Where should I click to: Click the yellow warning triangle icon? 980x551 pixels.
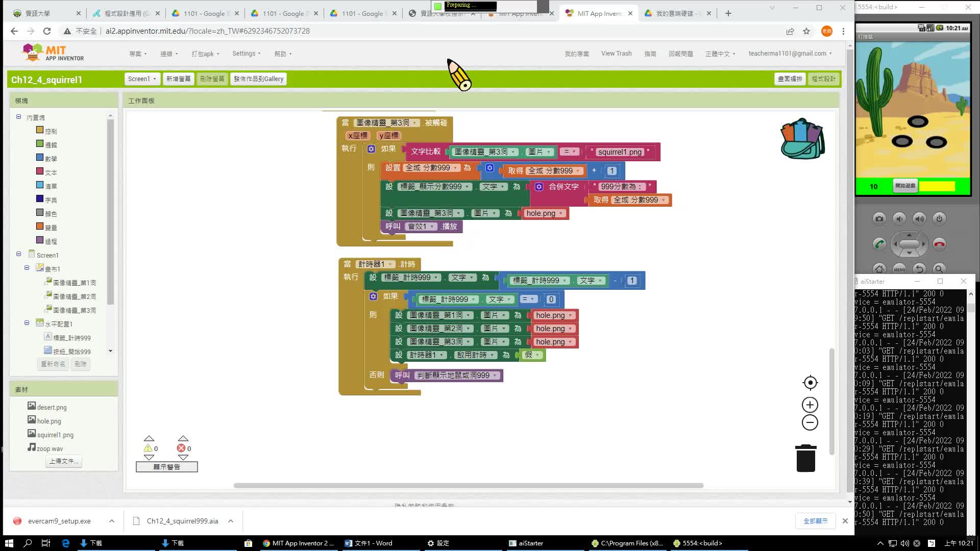tap(148, 448)
